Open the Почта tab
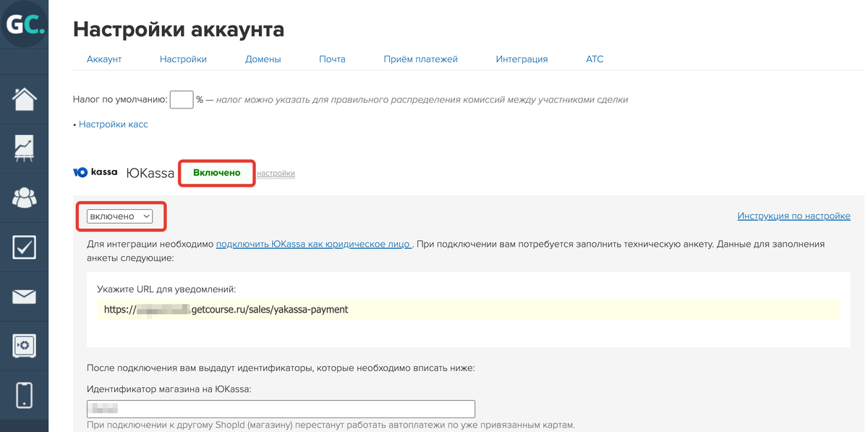 tap(332, 59)
